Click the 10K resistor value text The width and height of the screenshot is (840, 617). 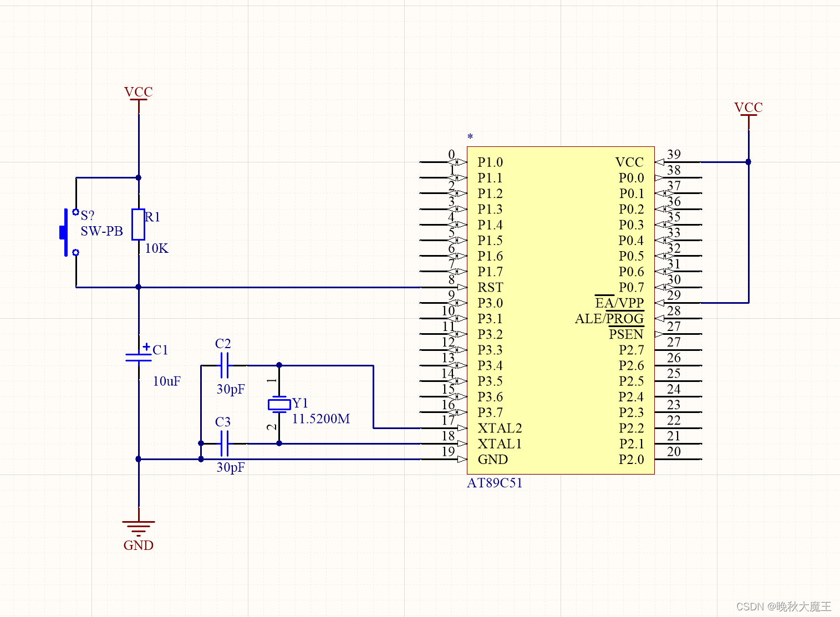156,248
